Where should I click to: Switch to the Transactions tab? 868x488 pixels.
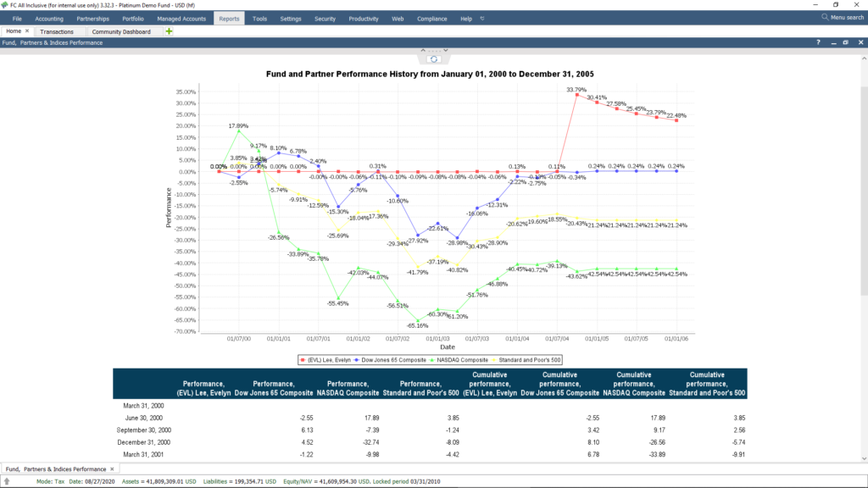pos(58,30)
